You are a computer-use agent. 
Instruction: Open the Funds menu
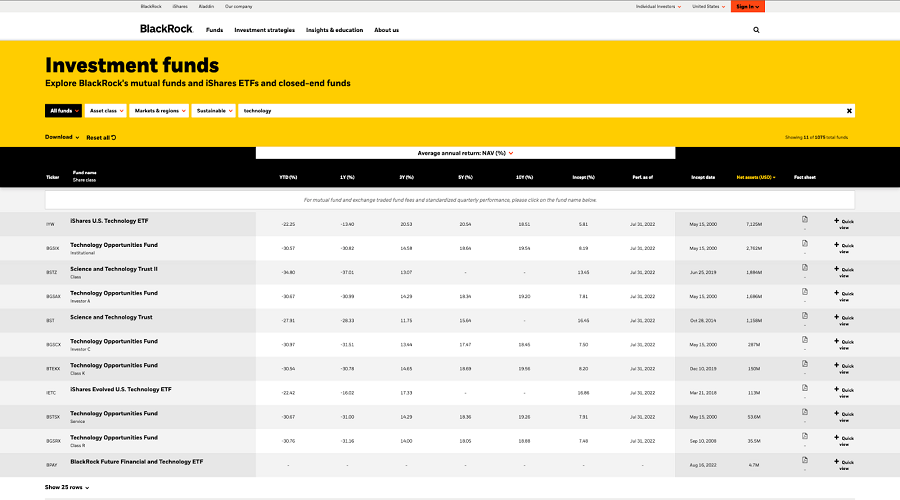[214, 30]
